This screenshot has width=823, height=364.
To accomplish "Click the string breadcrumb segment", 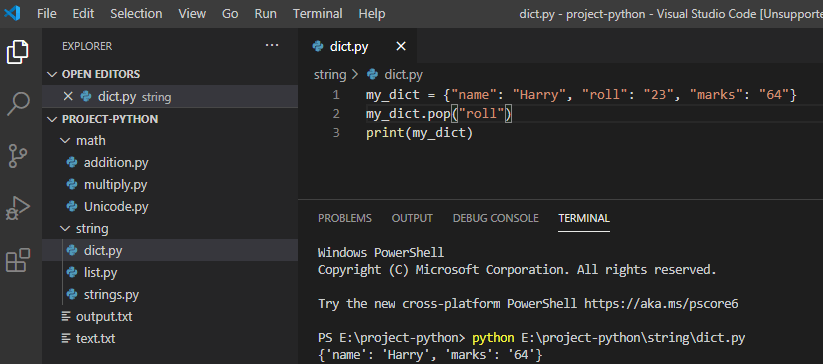I will click(x=330, y=74).
